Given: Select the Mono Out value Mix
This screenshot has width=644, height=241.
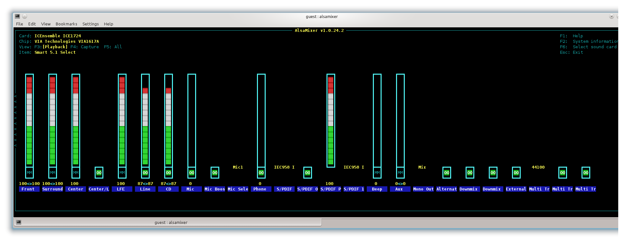Looking at the screenshot, I should 422,167.
